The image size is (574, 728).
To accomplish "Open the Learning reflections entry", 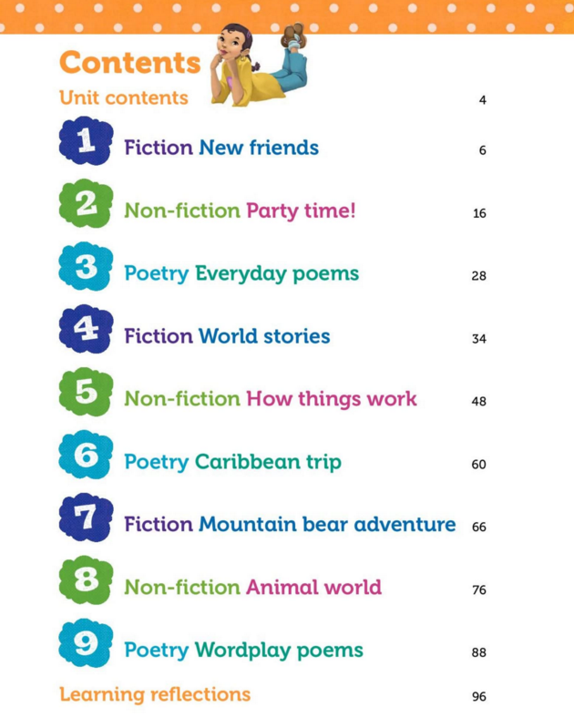I will coord(155,695).
